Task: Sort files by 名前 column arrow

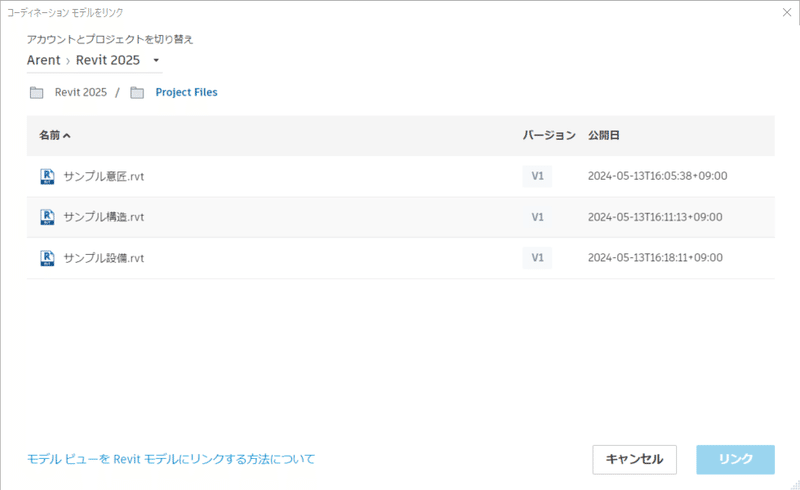Action: coord(67,135)
